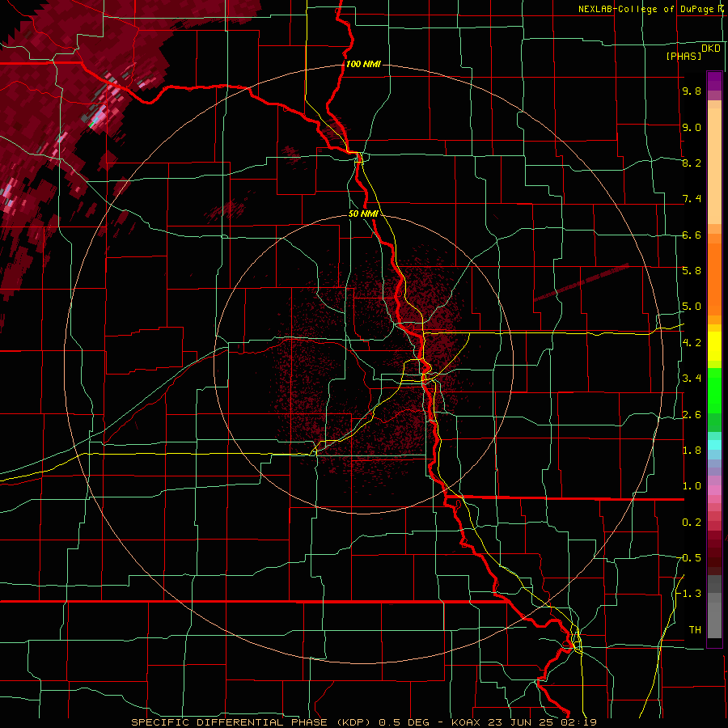Click the DKD label above the color bar
The width and height of the screenshot is (728, 728).
(x=710, y=49)
